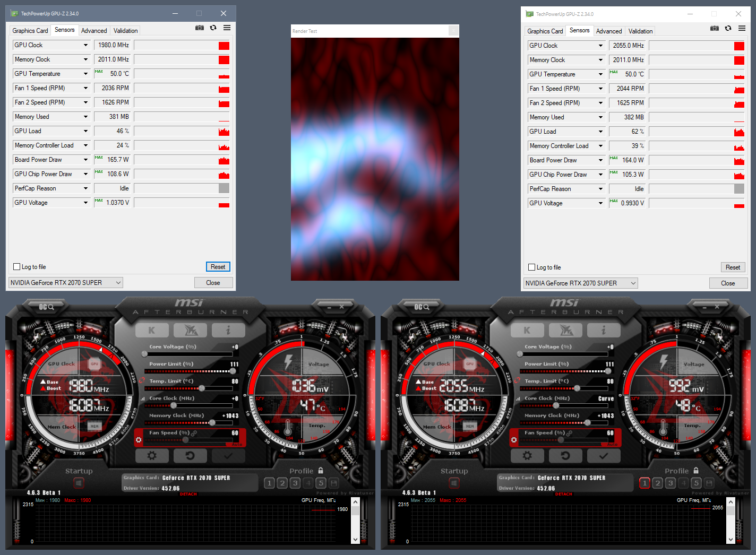Expand the GPU Load dropdown in right GPU-Z
The width and height of the screenshot is (756, 555).
tap(600, 132)
